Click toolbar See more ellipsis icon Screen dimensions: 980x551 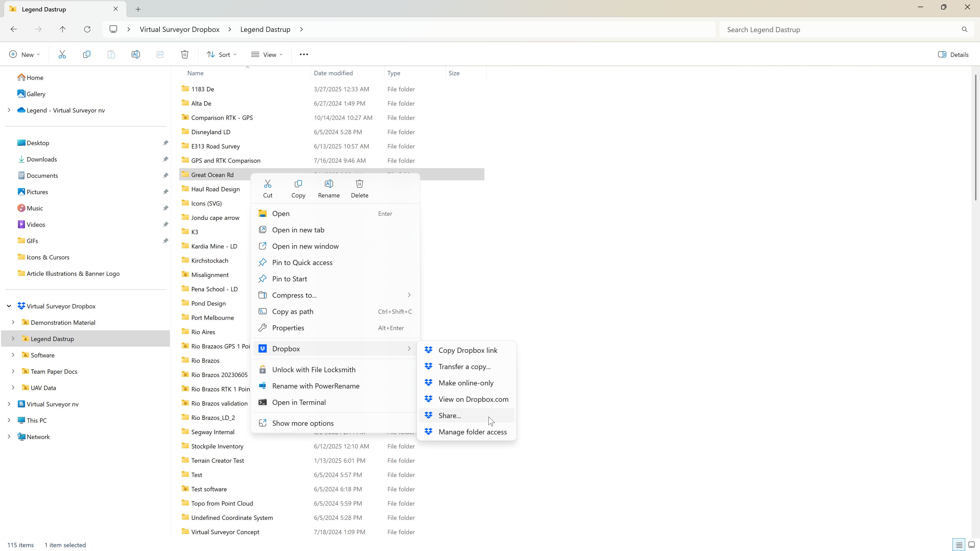pyautogui.click(x=304, y=54)
